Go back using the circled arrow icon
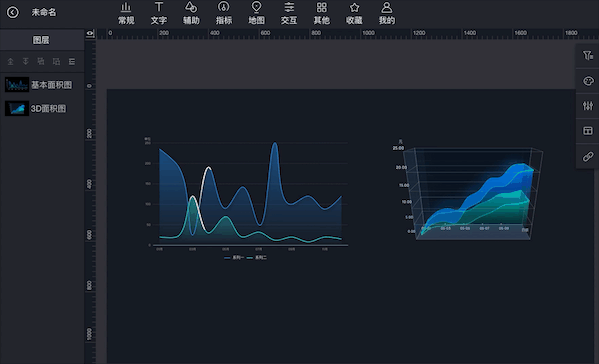The image size is (599, 364). coord(13,12)
